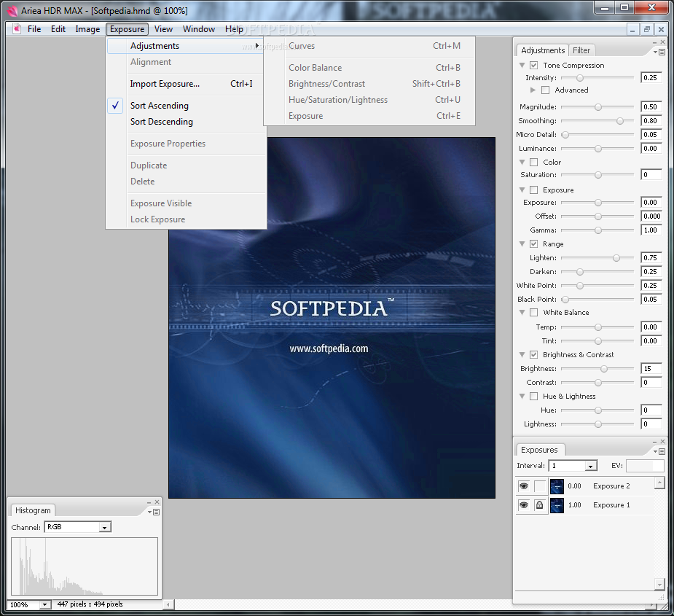Image resolution: width=674 pixels, height=616 pixels.
Task: Expand the Advanced options triangle
Action: click(x=533, y=90)
